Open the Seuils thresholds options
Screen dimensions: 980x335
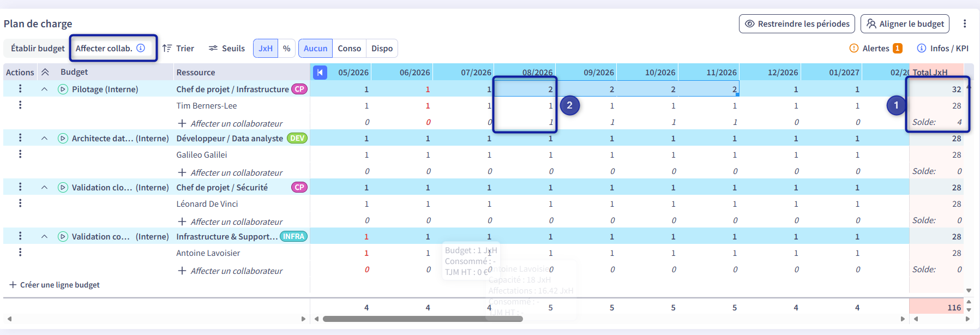tap(227, 48)
